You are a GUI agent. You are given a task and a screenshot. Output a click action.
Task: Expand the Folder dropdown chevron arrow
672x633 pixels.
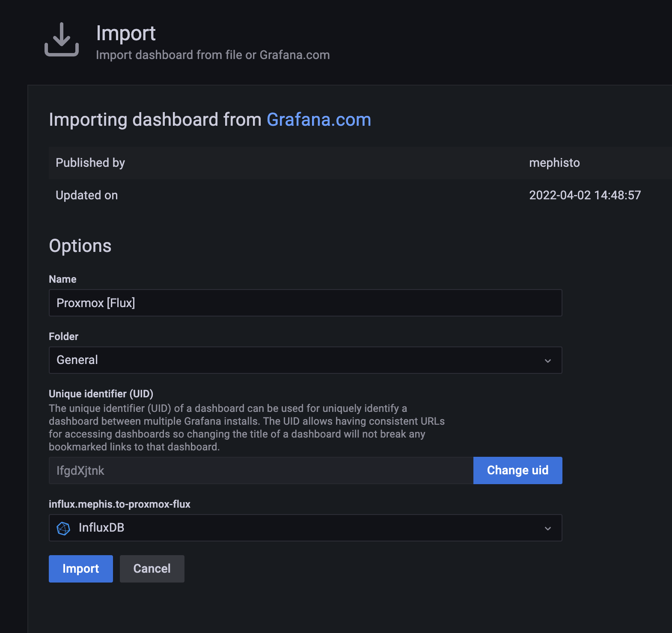click(547, 361)
